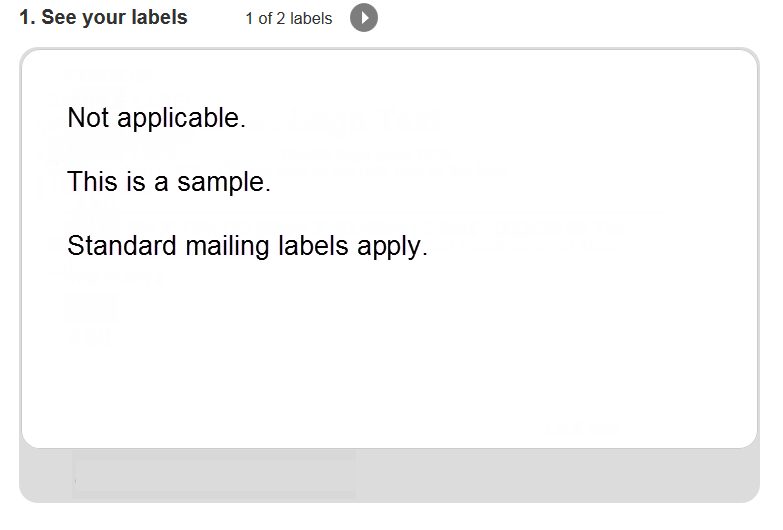Select "Standard mailing labels apply." line

[x=248, y=246]
